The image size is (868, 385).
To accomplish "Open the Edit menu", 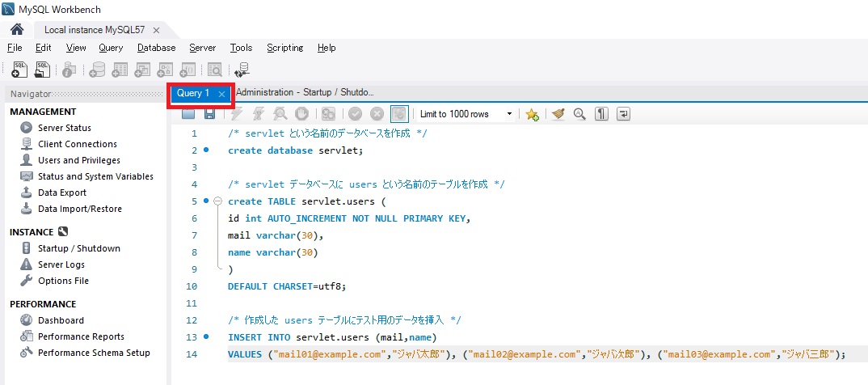I will 43,48.
